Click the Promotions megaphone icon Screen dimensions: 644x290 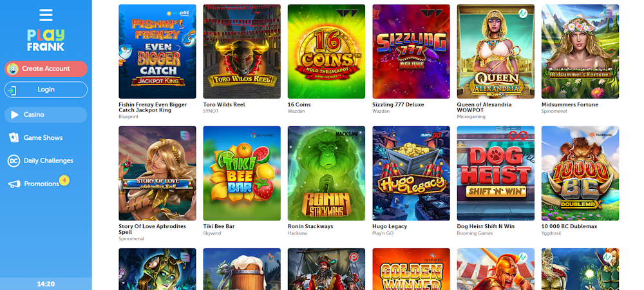14,184
